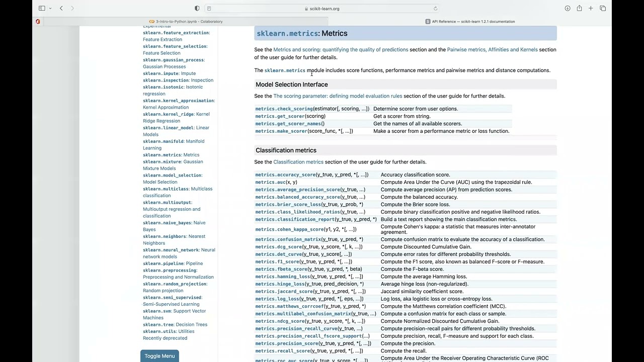Click the pinned Office tab icon
The height and width of the screenshot is (362, 644).
pyautogui.click(x=38, y=21)
